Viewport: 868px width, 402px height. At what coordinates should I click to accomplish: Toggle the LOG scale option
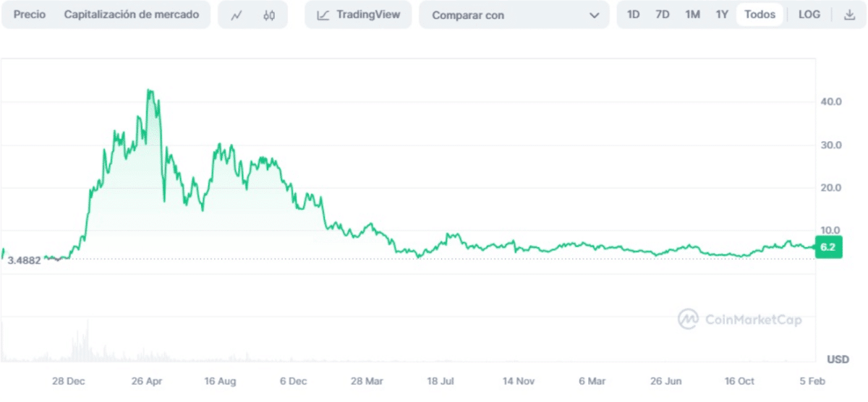pyautogui.click(x=809, y=14)
